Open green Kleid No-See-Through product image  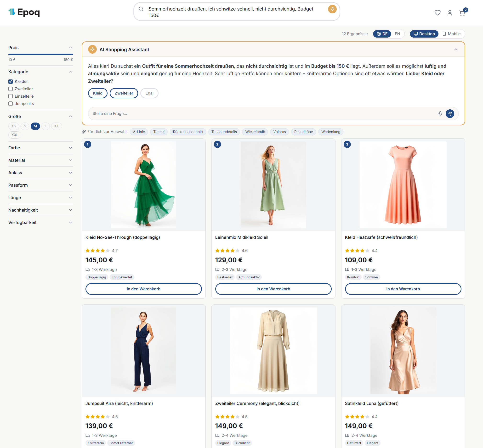coord(144,185)
